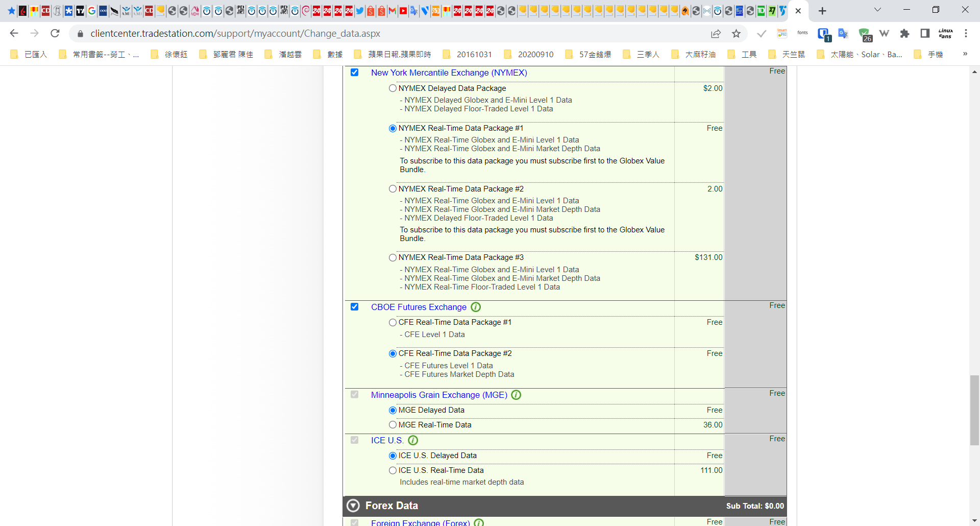The image size is (980, 526).
Task: Show info for Minneapolis Grain Exchange
Action: click(516, 395)
